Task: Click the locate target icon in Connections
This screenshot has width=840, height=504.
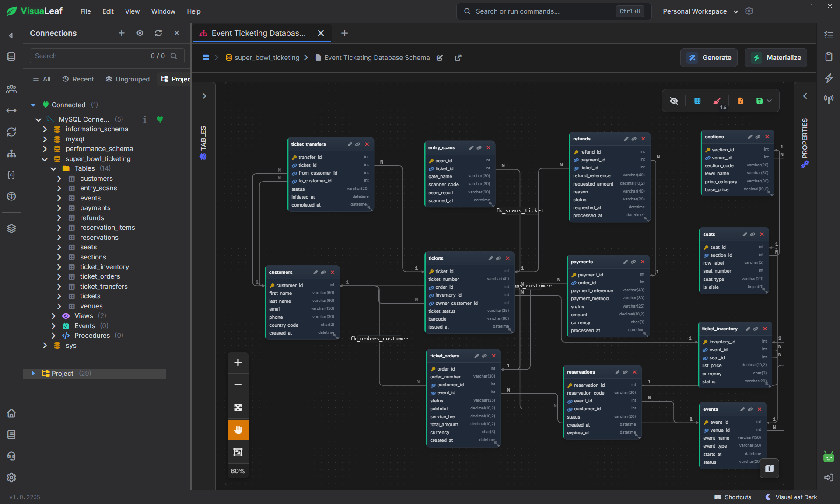Action: click(x=140, y=33)
